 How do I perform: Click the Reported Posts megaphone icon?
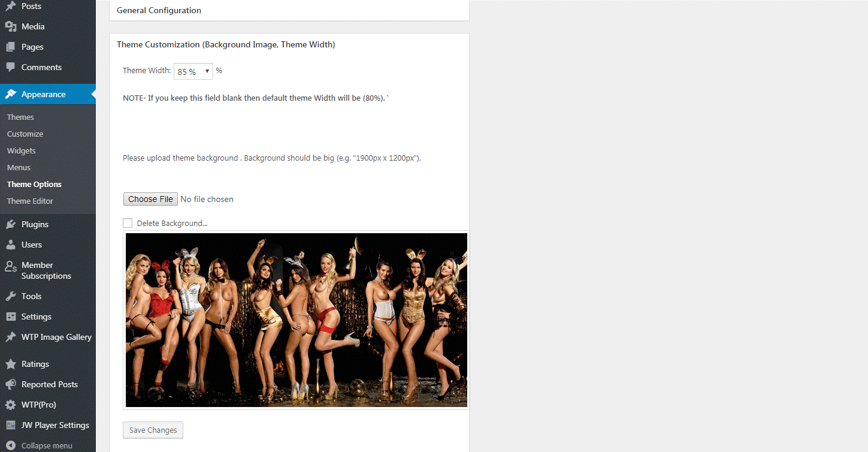click(10, 384)
